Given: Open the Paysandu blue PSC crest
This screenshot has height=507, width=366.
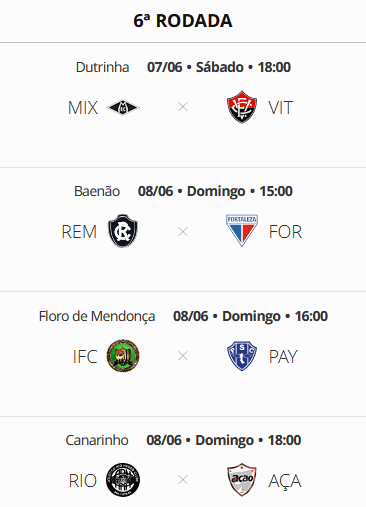Looking at the screenshot, I should click(242, 356).
